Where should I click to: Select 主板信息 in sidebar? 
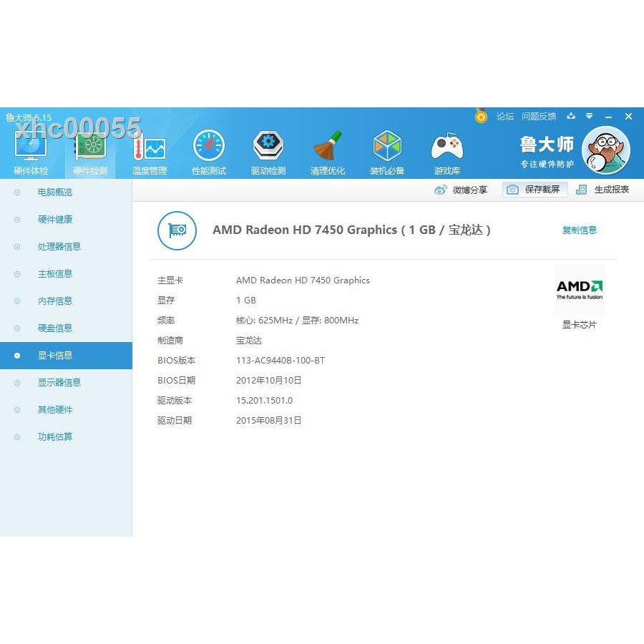[x=66, y=274]
